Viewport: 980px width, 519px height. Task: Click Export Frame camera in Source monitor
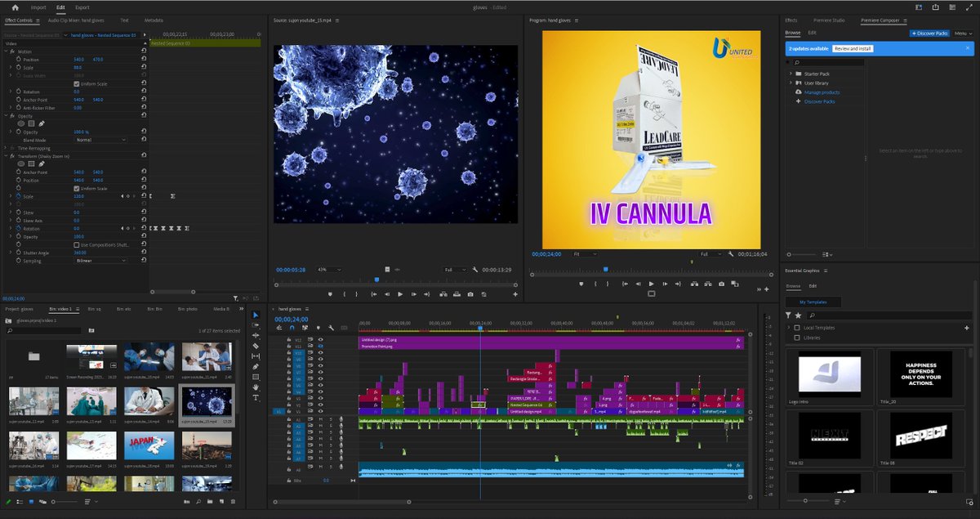(470, 293)
